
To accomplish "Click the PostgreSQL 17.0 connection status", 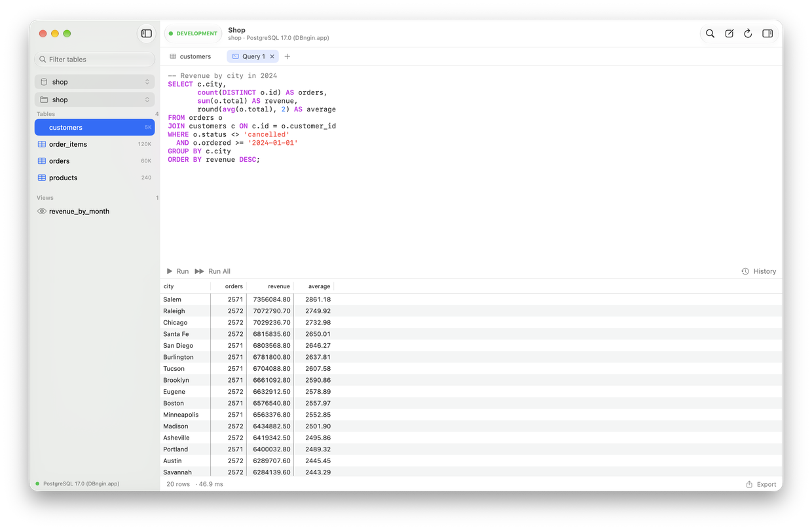I will point(77,483).
